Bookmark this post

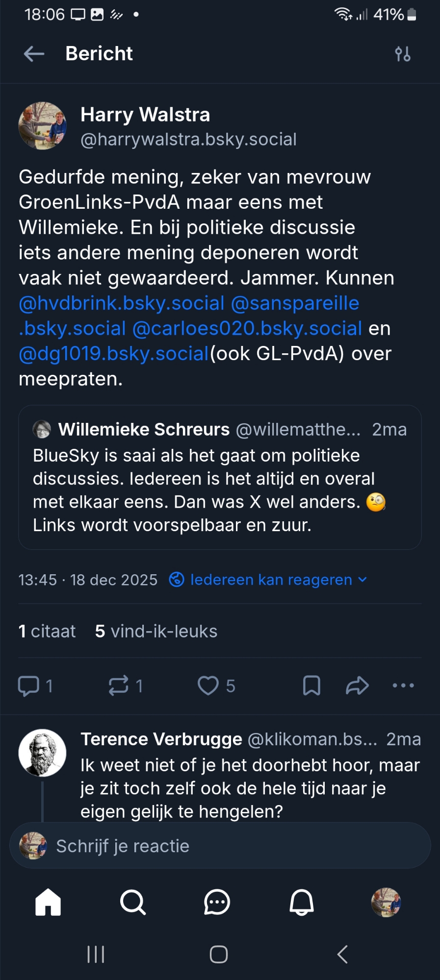point(311,686)
